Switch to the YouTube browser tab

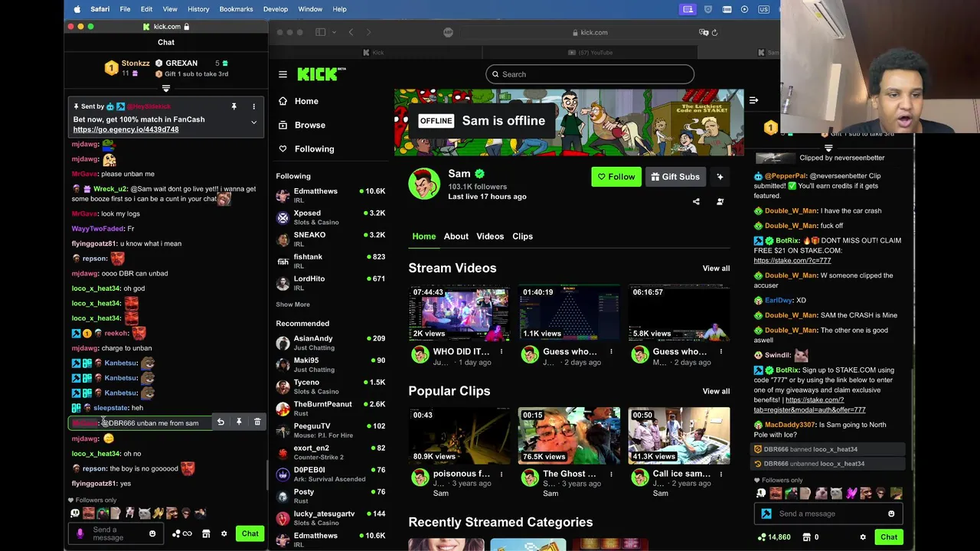[590, 53]
